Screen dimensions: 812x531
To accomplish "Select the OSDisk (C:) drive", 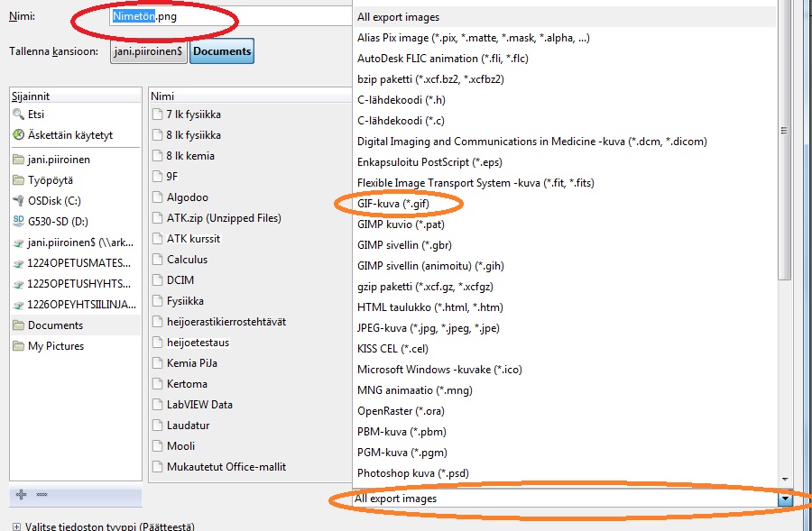I will point(53,200).
